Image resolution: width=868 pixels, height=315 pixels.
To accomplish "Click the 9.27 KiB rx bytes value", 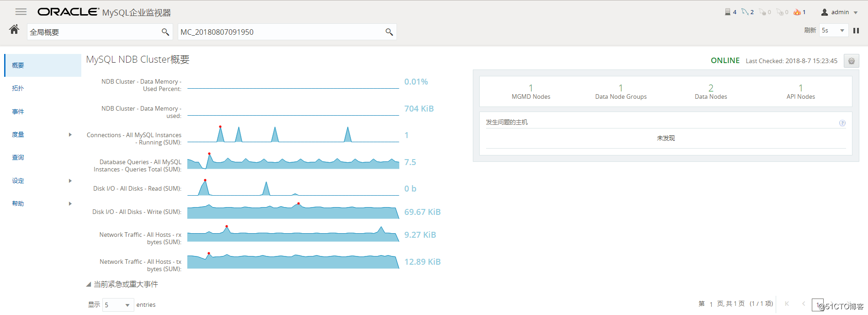I will coord(420,235).
